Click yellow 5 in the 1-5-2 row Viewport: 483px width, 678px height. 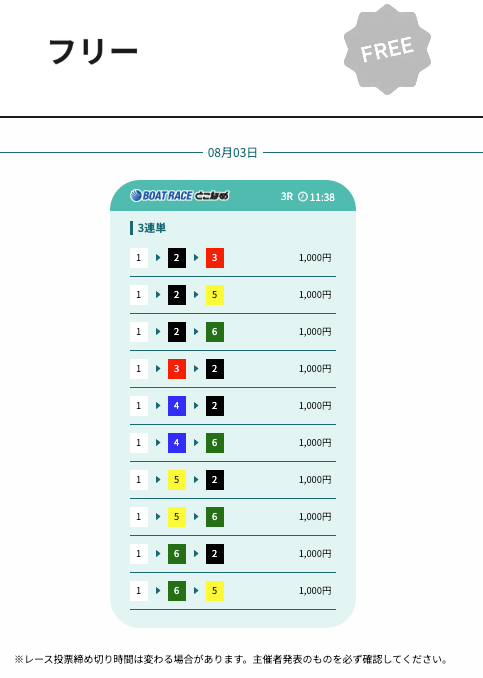[x=177, y=480]
